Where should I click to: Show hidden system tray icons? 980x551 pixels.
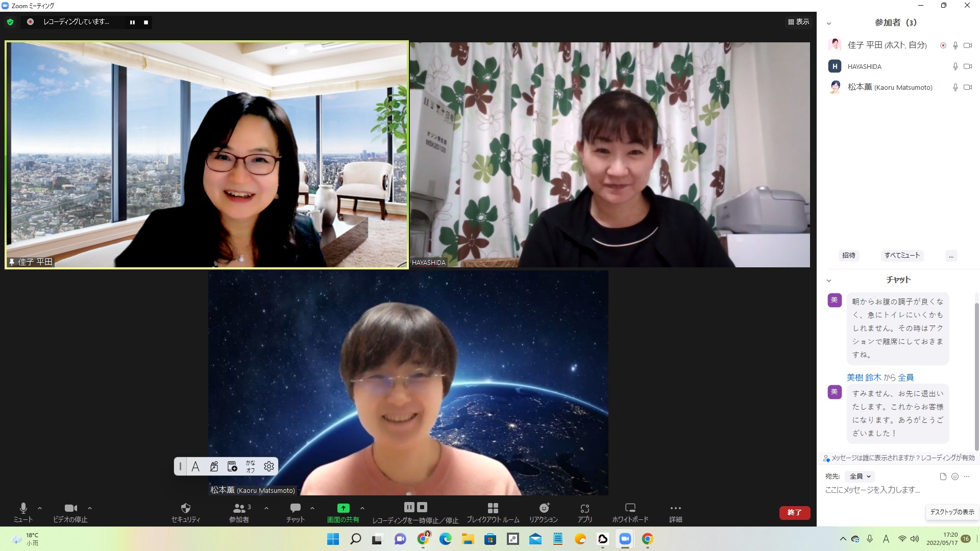click(843, 539)
